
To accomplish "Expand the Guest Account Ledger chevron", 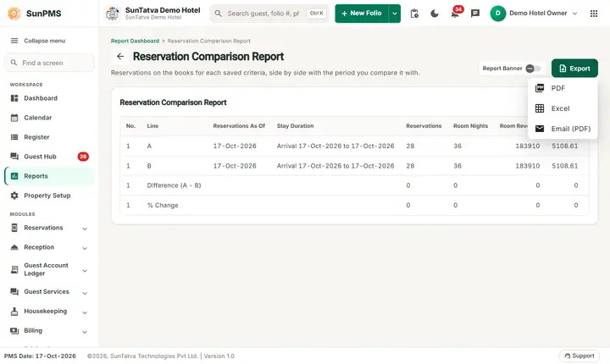I will pyautogui.click(x=85, y=270).
